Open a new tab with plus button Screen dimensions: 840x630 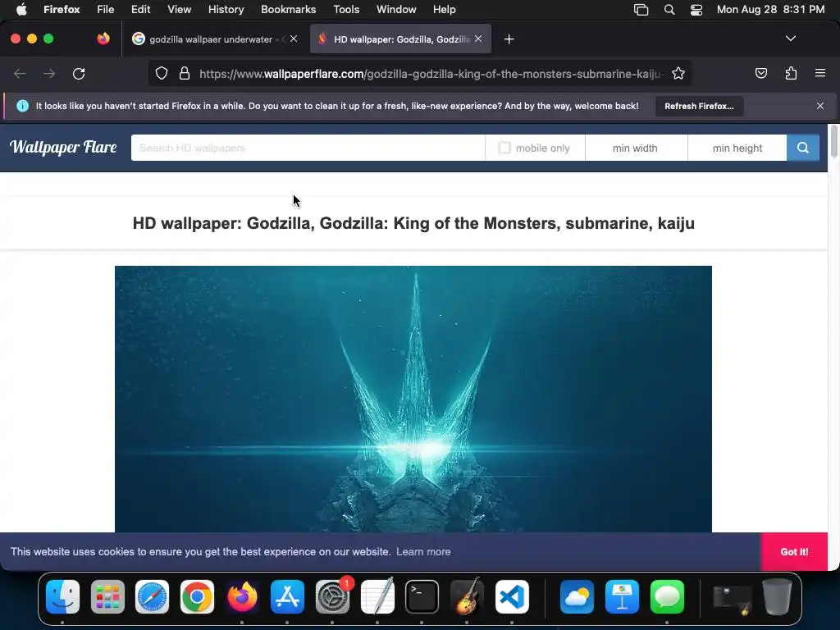pos(509,39)
